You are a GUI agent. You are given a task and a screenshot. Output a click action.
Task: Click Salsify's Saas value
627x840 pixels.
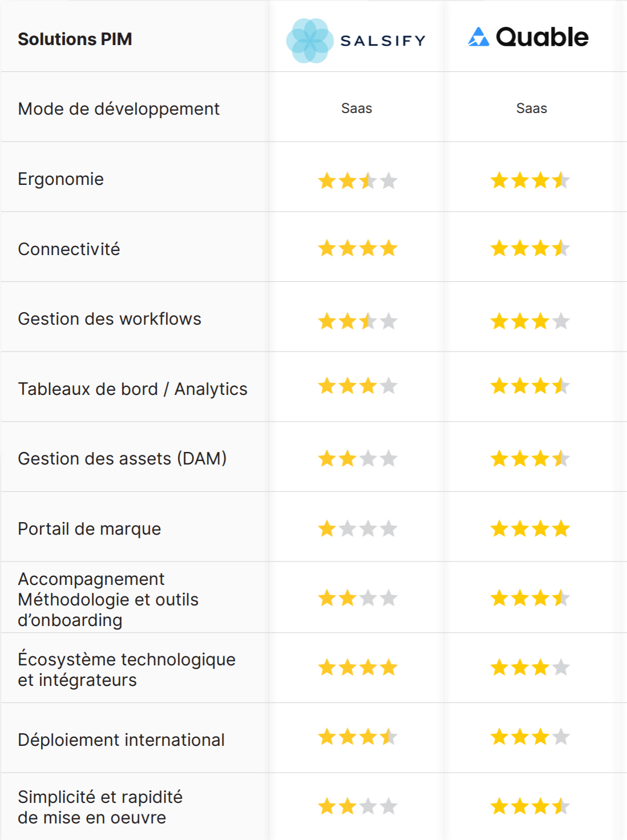357,108
